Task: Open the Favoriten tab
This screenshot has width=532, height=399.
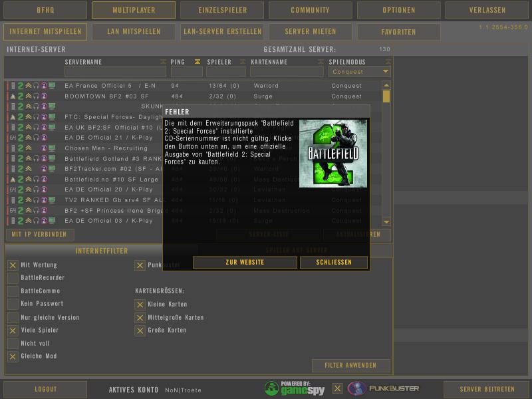Action: click(x=398, y=32)
